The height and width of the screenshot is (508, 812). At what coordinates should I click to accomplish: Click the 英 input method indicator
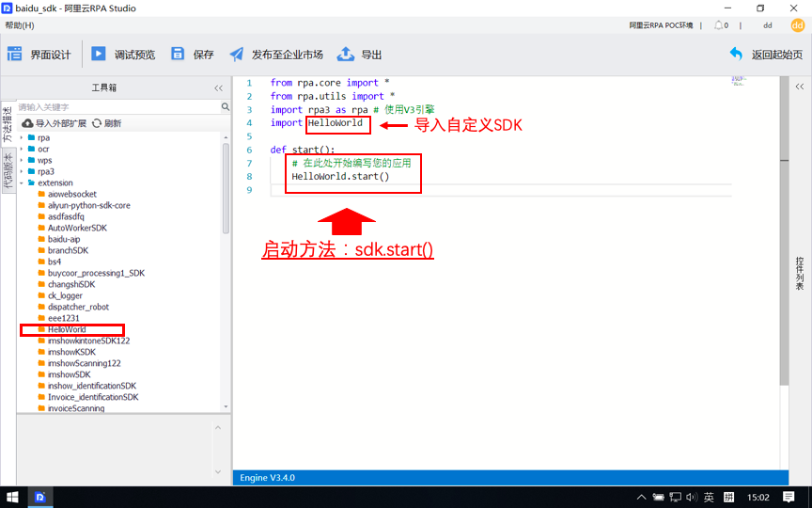pyautogui.click(x=709, y=498)
